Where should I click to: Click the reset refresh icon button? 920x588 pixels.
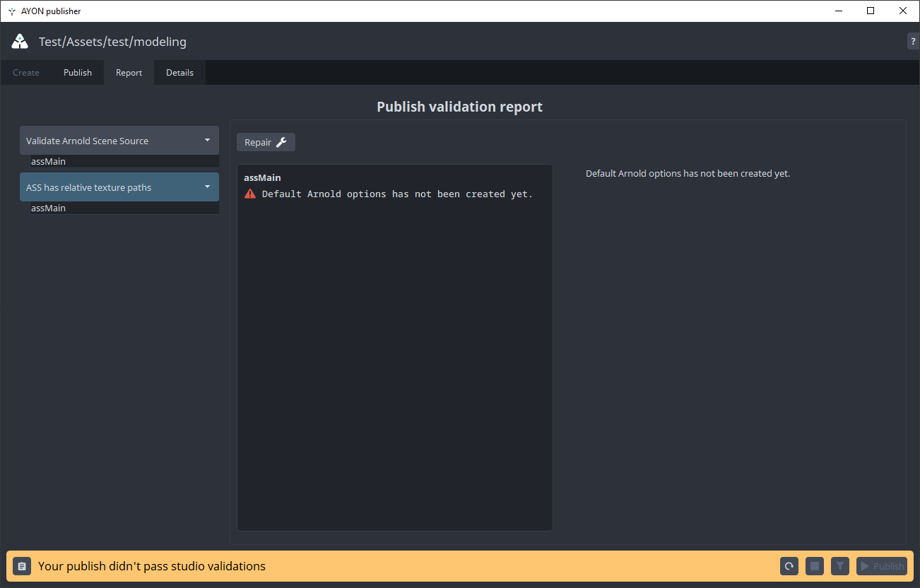click(789, 566)
